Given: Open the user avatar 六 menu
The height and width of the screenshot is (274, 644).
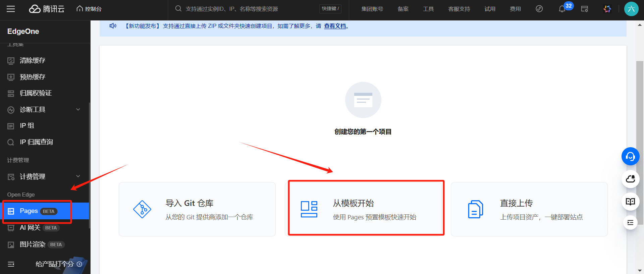Looking at the screenshot, I should pyautogui.click(x=631, y=9).
